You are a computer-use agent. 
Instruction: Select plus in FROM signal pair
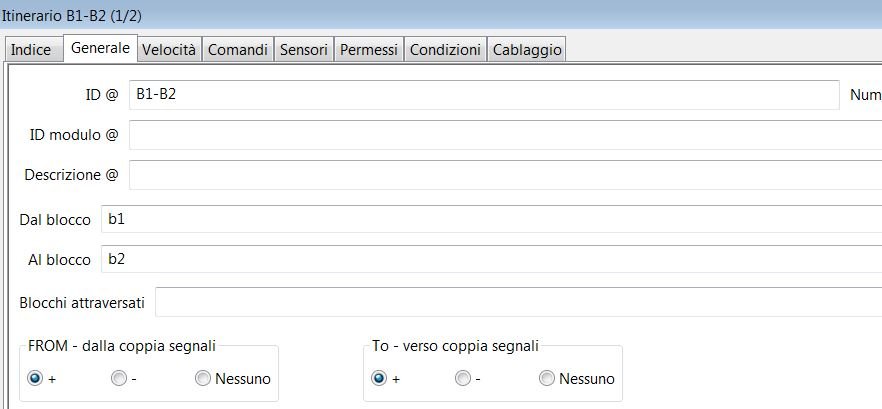point(36,379)
